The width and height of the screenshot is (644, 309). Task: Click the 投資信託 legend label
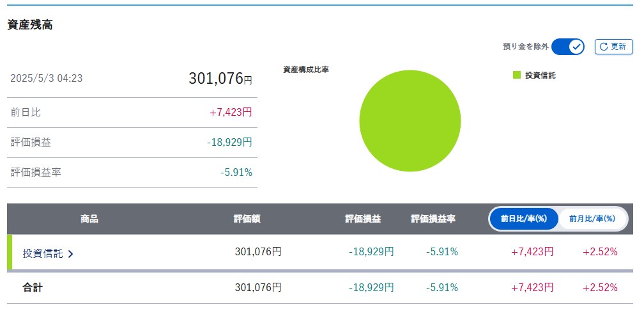(x=540, y=75)
